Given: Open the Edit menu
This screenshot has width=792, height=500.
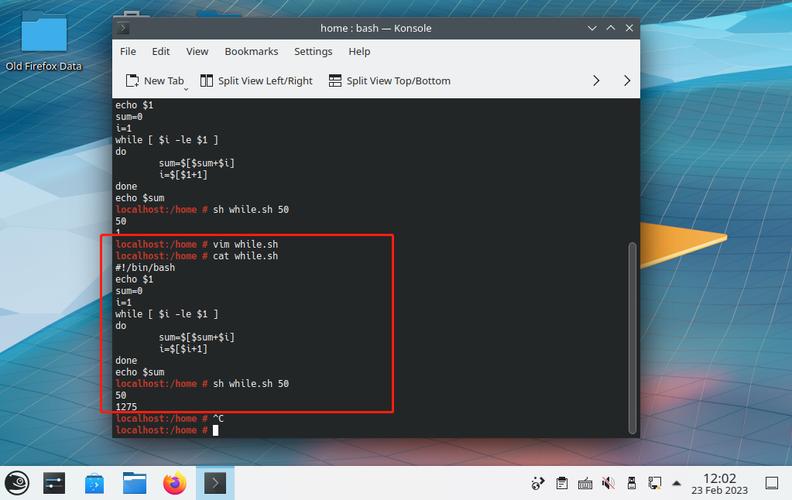Looking at the screenshot, I should point(161,52).
